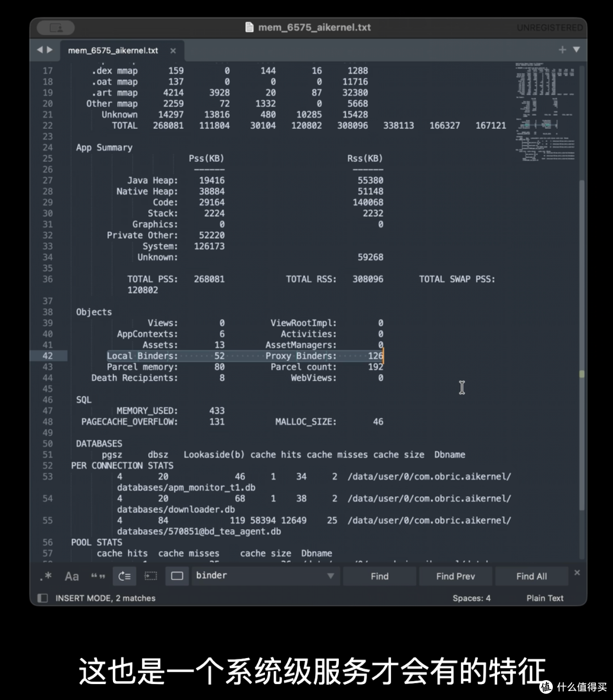Click INSERT MODE, 2 matches status text
Viewport: 613px width, 700px height.
click(106, 598)
